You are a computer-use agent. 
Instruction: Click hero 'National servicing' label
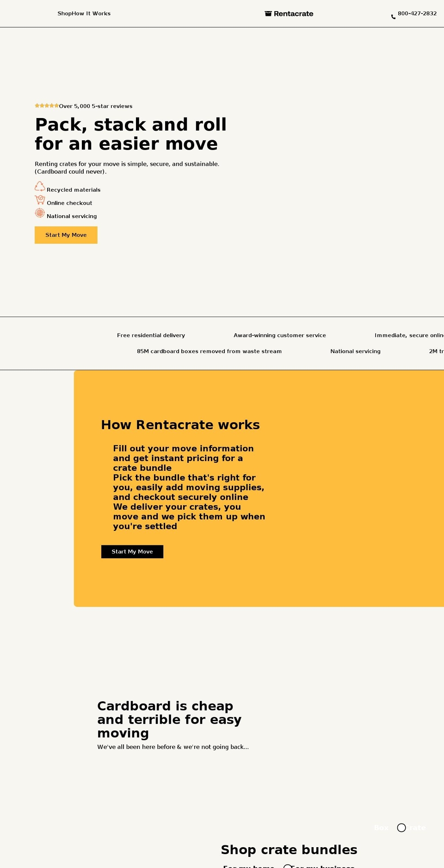[72, 216]
